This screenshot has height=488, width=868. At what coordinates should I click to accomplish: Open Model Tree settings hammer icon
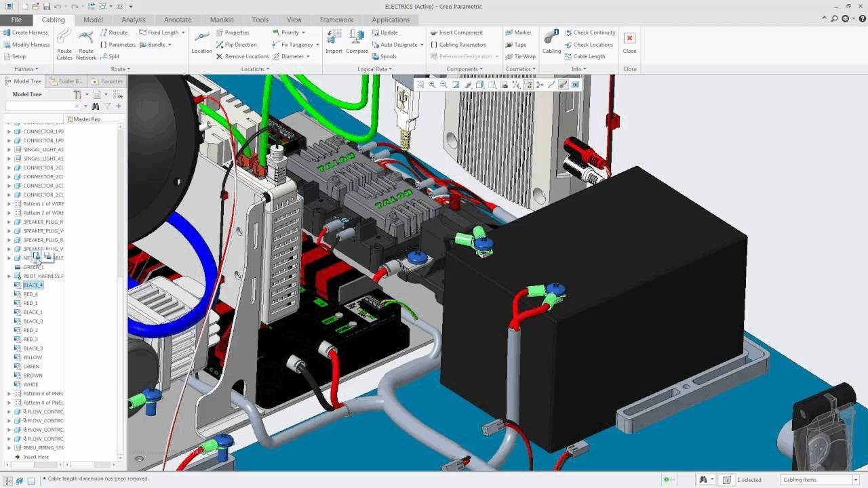[x=79, y=94]
